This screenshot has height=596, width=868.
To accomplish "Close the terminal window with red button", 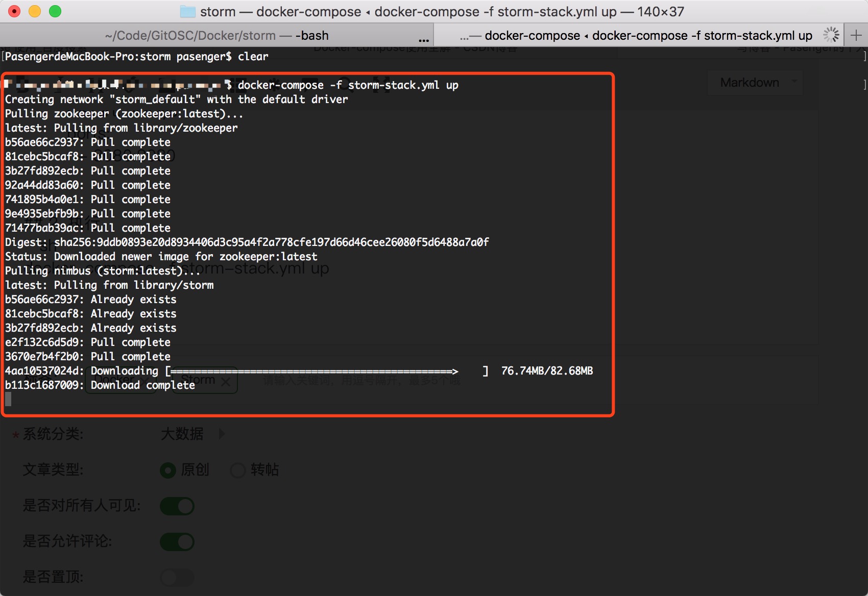I will pyautogui.click(x=15, y=11).
